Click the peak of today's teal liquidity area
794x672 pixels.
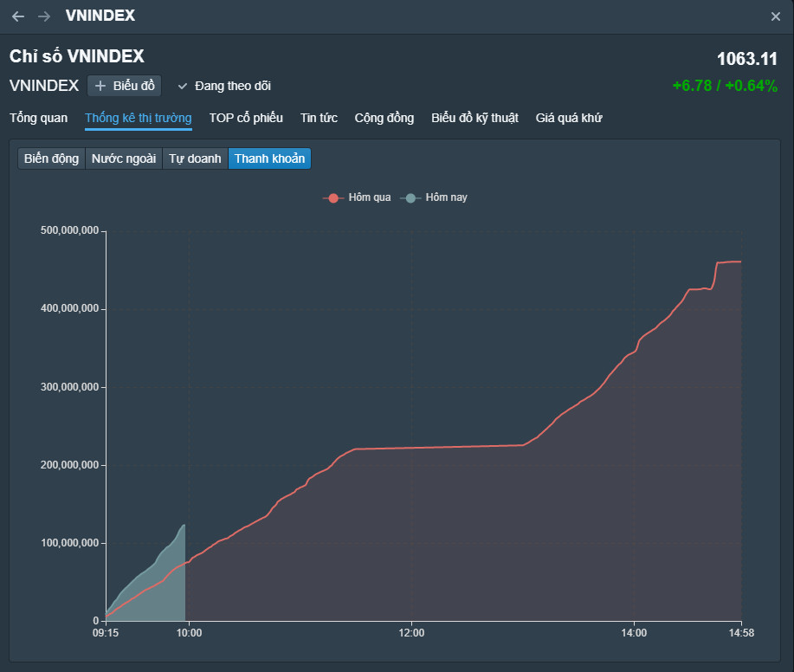point(184,525)
